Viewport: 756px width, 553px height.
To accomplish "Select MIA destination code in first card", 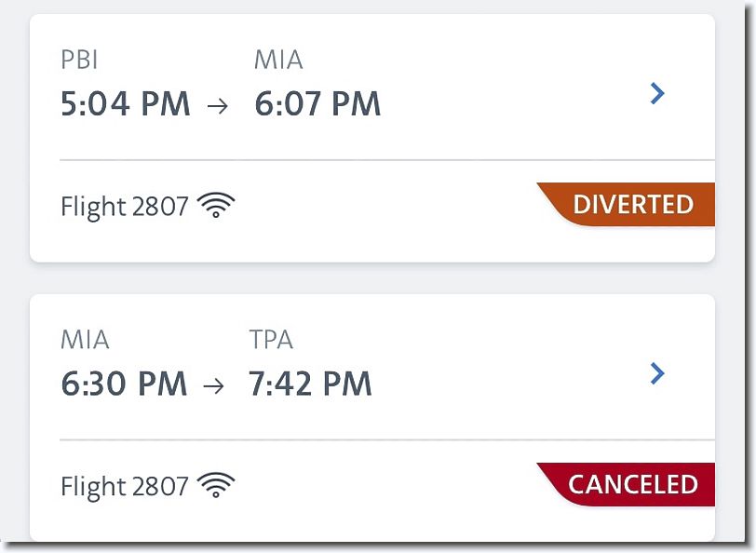I will pos(278,61).
